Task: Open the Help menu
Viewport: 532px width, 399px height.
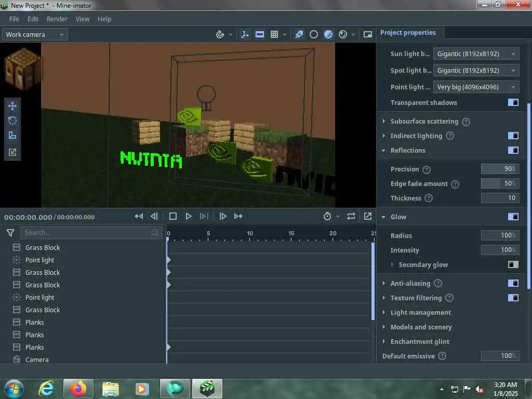Action: coord(104,19)
